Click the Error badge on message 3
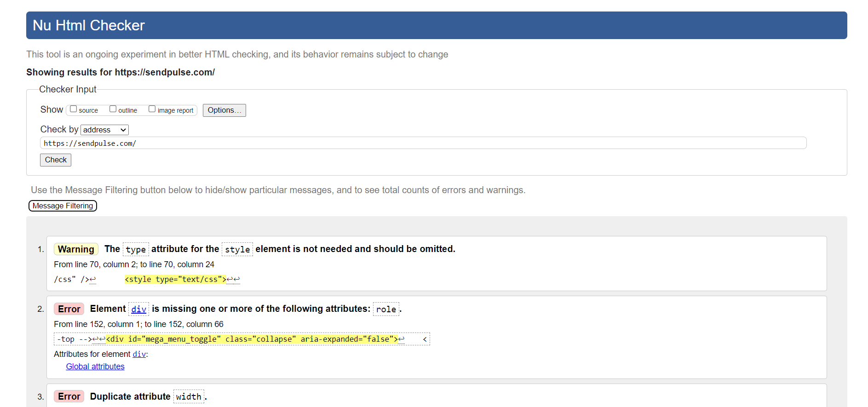868x407 pixels. point(69,396)
